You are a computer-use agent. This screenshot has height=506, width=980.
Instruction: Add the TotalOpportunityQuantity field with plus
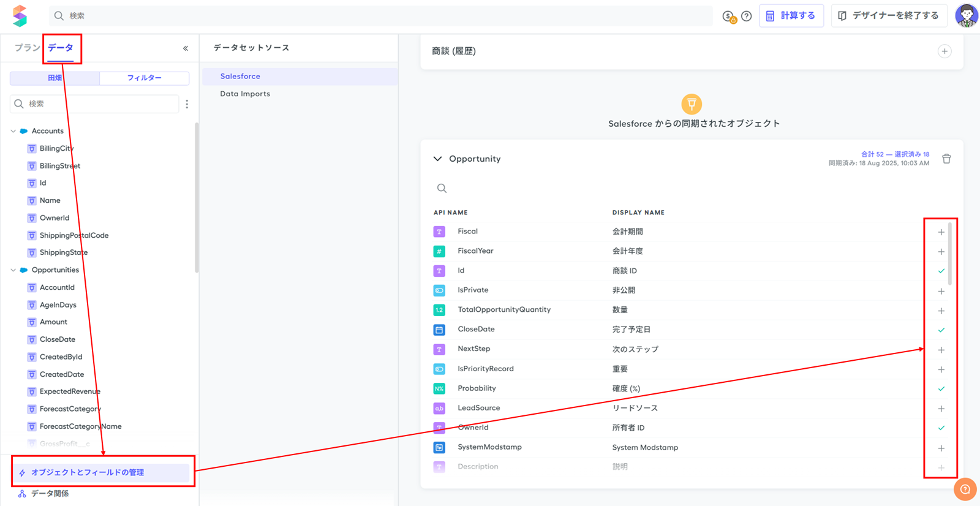coord(941,311)
